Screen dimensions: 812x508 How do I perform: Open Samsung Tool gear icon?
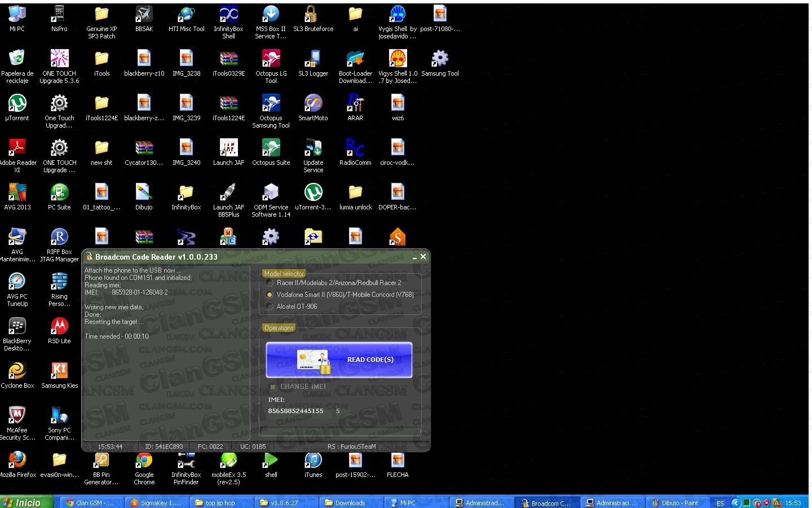pos(440,63)
